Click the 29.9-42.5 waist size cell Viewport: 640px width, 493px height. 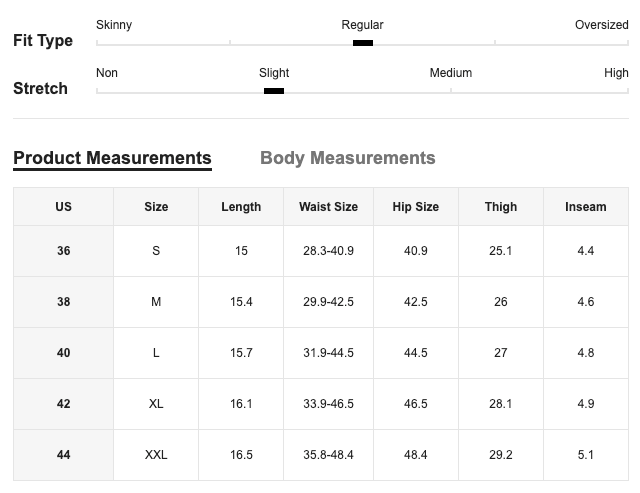click(x=328, y=302)
